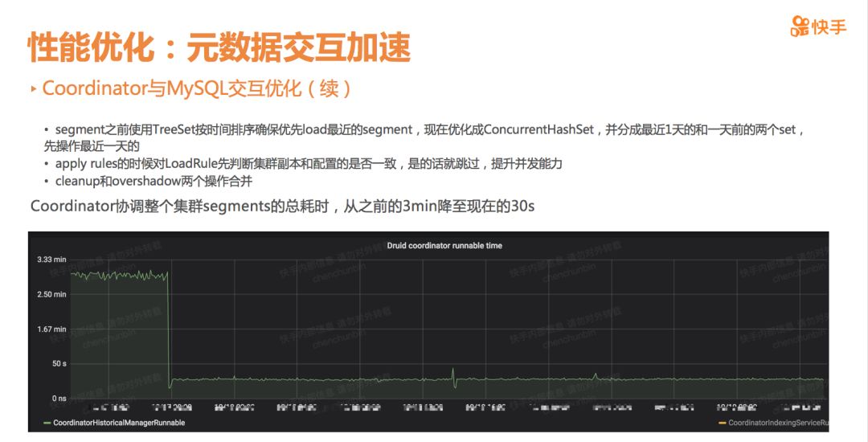This screenshot has height=442, width=868.
Task: Click the summary line mentioning 3min降至现在的30s
Action: point(282,207)
